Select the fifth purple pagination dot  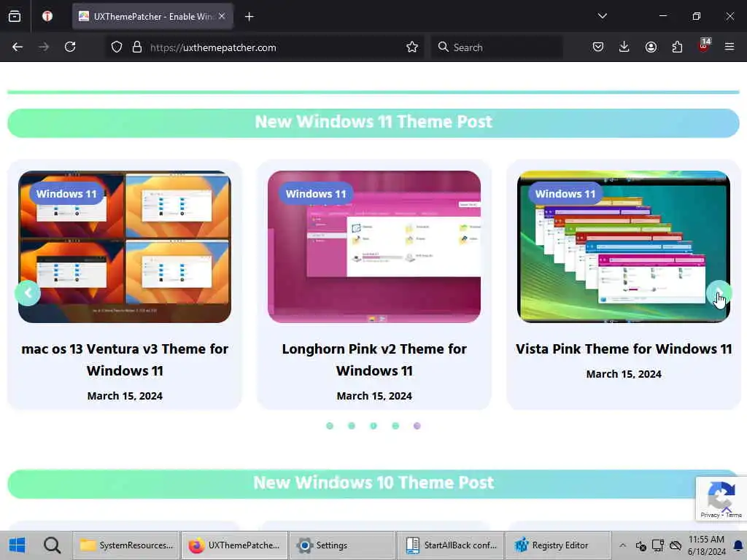pos(417,426)
